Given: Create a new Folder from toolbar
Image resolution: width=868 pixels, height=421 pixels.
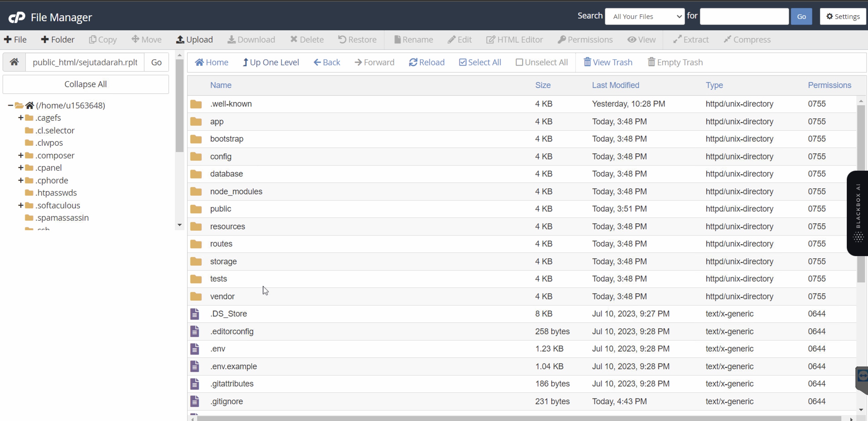Looking at the screenshot, I should coord(58,40).
